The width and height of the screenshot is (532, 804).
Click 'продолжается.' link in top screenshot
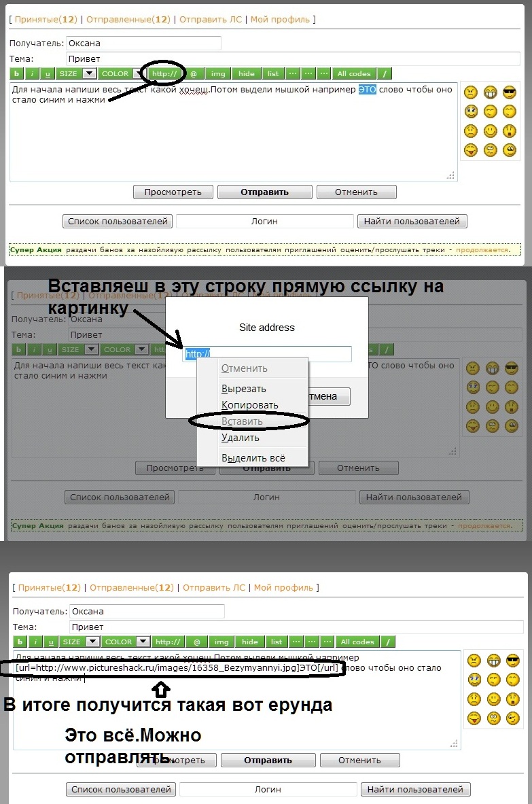483,250
